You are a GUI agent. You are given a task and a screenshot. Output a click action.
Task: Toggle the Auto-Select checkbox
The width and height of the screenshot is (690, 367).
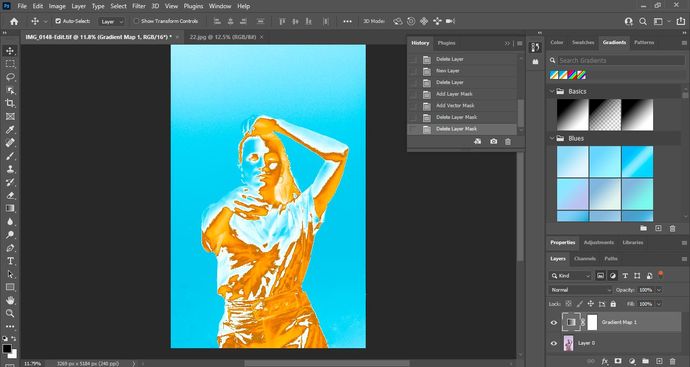[x=58, y=21]
